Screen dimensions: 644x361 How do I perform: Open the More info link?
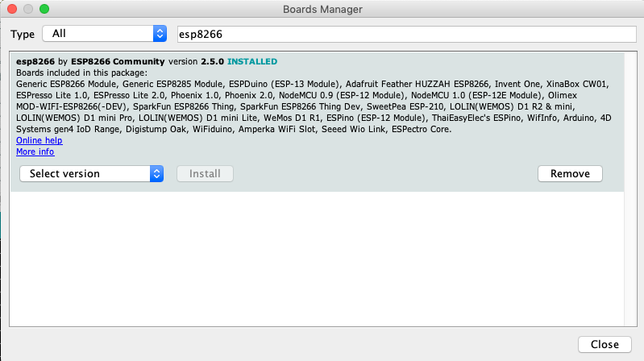point(35,151)
